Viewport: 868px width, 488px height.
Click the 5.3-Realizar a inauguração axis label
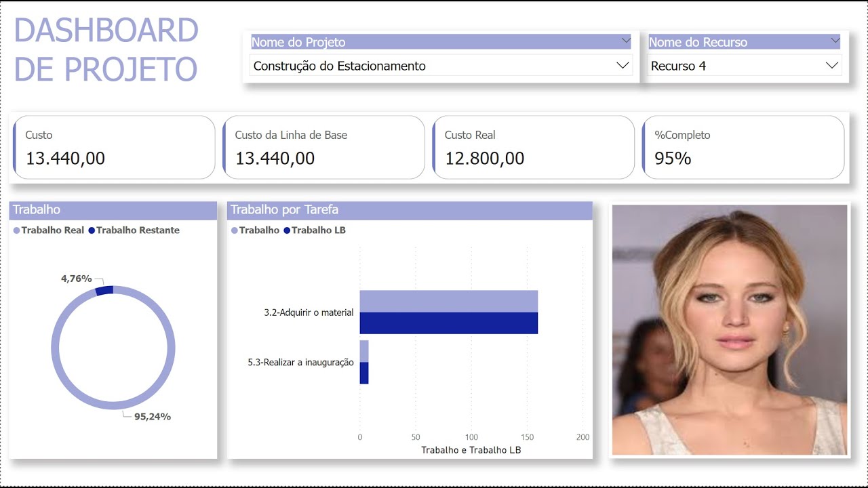point(301,363)
